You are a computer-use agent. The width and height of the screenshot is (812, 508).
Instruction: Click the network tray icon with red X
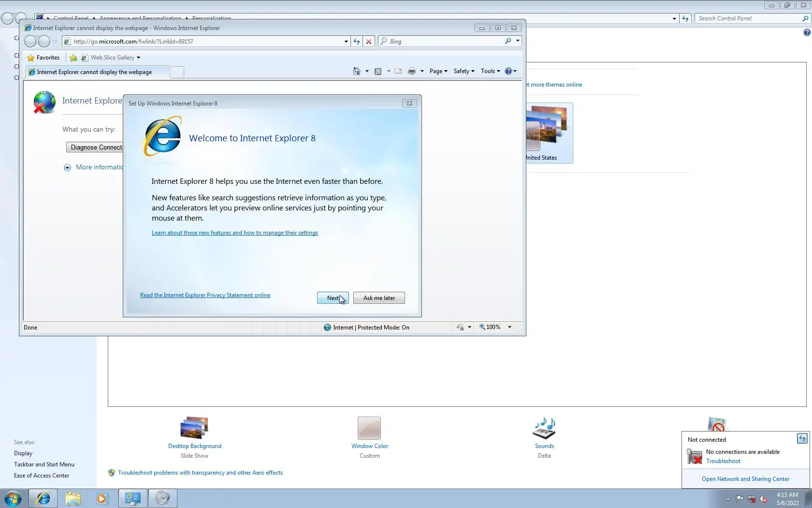click(752, 499)
